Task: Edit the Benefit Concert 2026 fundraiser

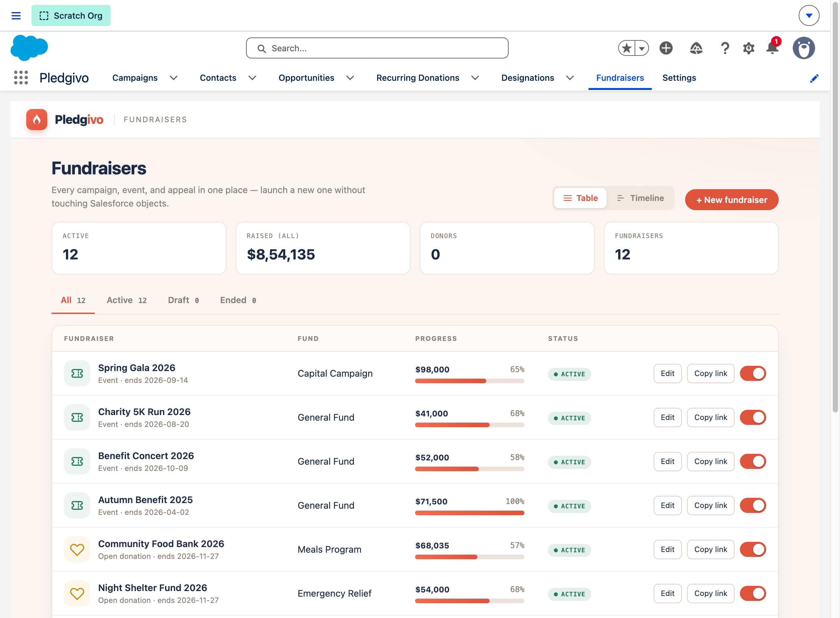Action: coord(667,461)
